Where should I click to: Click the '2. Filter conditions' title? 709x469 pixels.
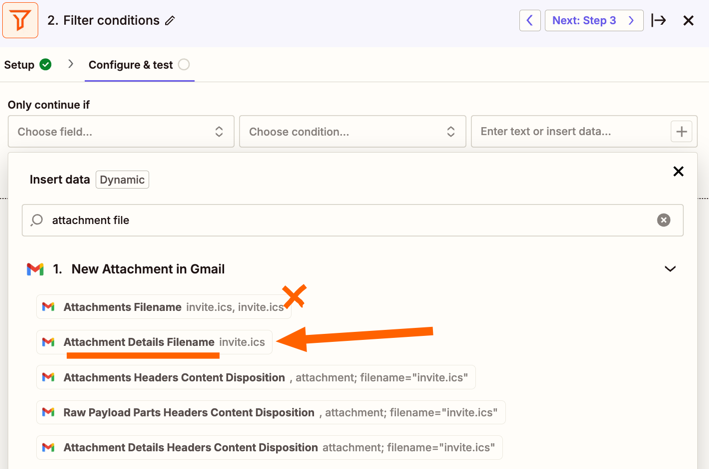click(104, 20)
